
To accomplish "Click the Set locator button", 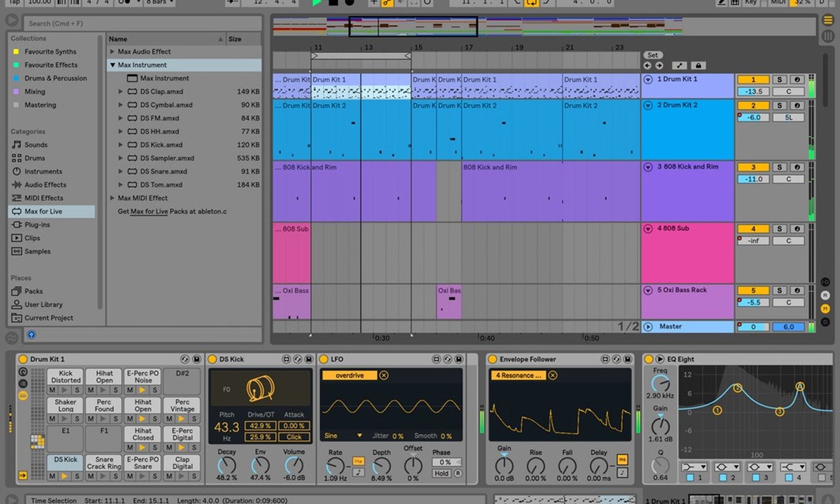I will tap(653, 55).
